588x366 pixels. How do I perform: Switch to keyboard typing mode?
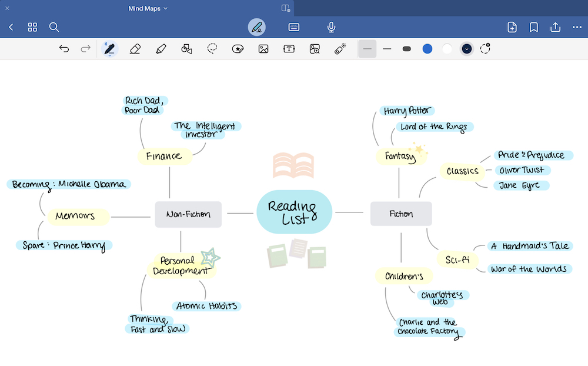coord(294,27)
